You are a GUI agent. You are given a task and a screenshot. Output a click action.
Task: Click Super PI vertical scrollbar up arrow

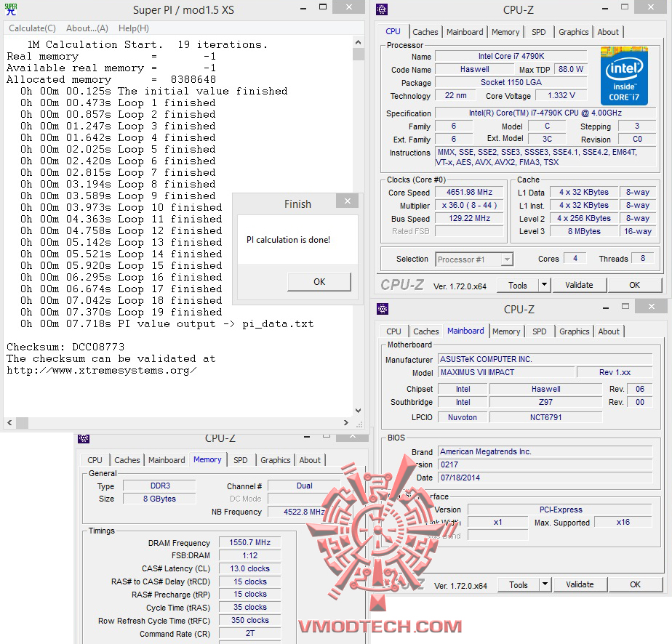click(x=359, y=42)
